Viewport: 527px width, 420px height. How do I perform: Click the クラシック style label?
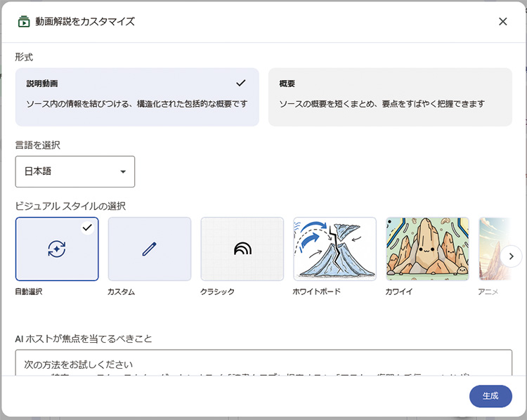(217, 291)
